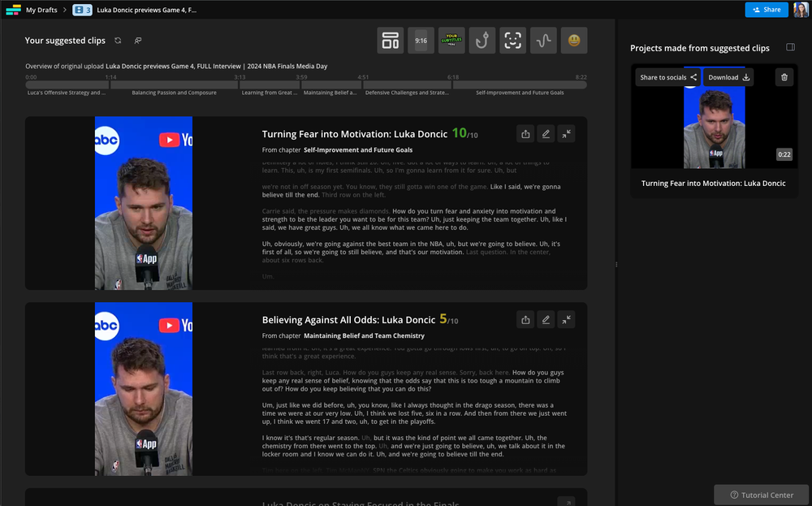Open the emoji smiley option

[x=573, y=41]
